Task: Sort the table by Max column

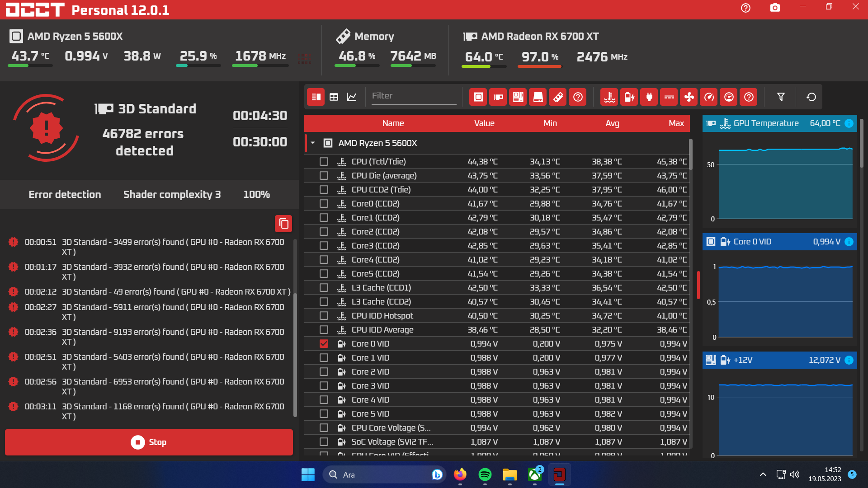Action: tap(676, 123)
